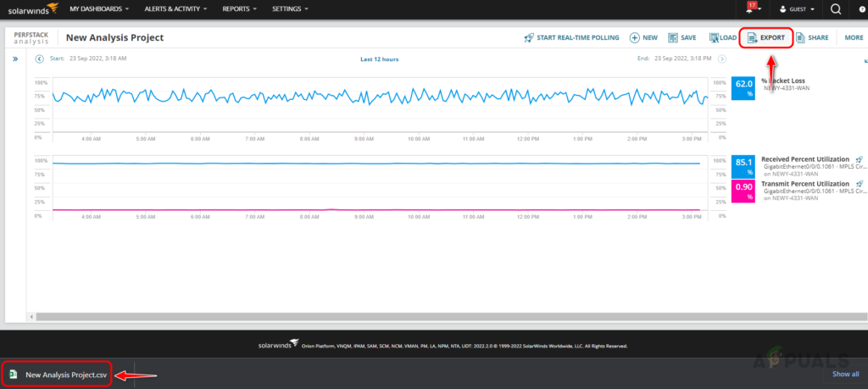Screen dimensions: 868x389
Task: Click Show all downloads
Action: point(846,375)
